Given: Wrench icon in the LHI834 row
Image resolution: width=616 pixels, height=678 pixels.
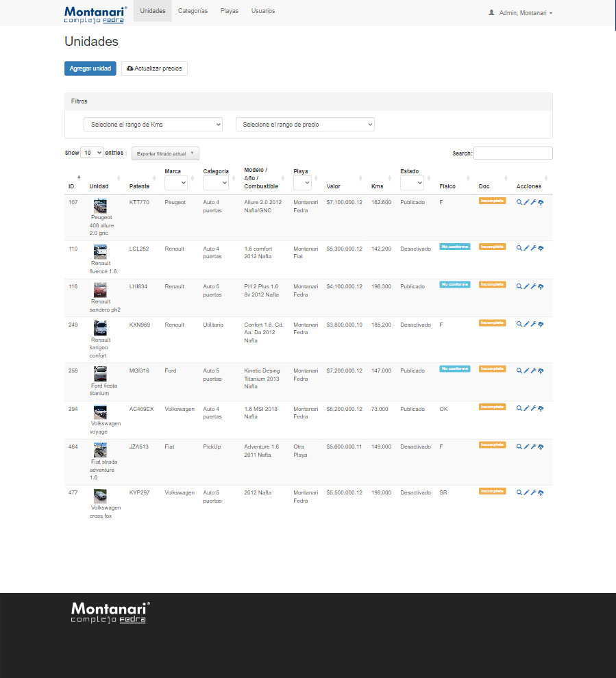Looking at the screenshot, I should [533, 286].
